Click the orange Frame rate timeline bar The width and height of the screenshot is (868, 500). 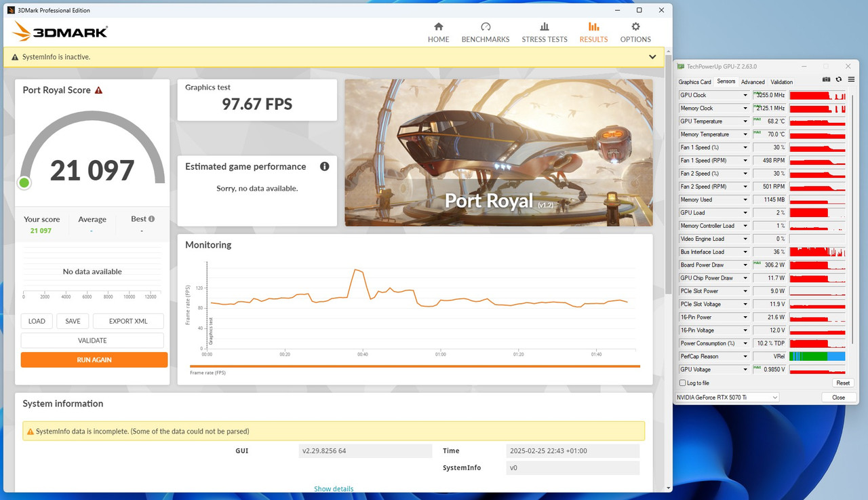point(415,366)
